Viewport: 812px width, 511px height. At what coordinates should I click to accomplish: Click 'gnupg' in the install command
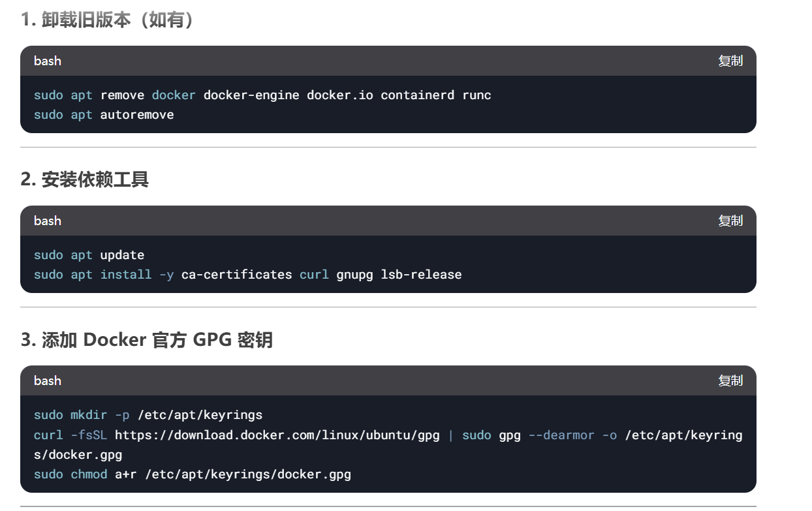tap(355, 275)
